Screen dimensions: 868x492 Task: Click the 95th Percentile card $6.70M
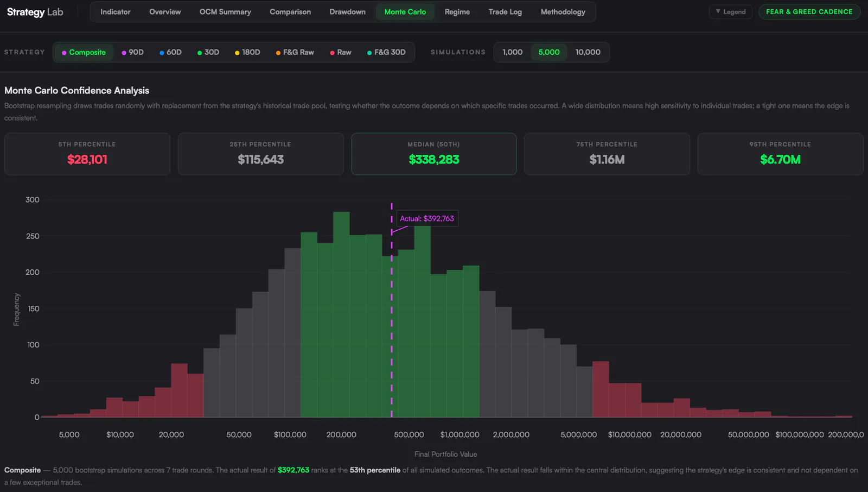tap(780, 154)
